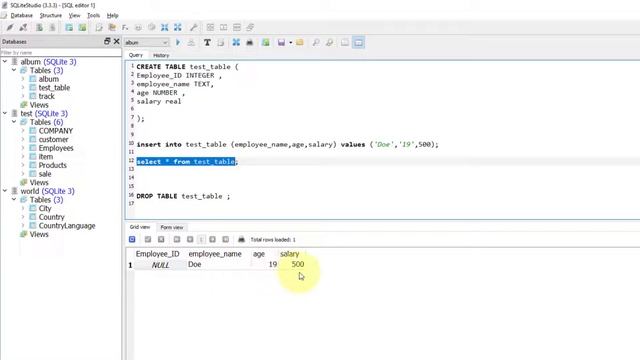Viewport: 640px width, 360px height.
Task: Select the Grid view tab
Action: pos(140,227)
